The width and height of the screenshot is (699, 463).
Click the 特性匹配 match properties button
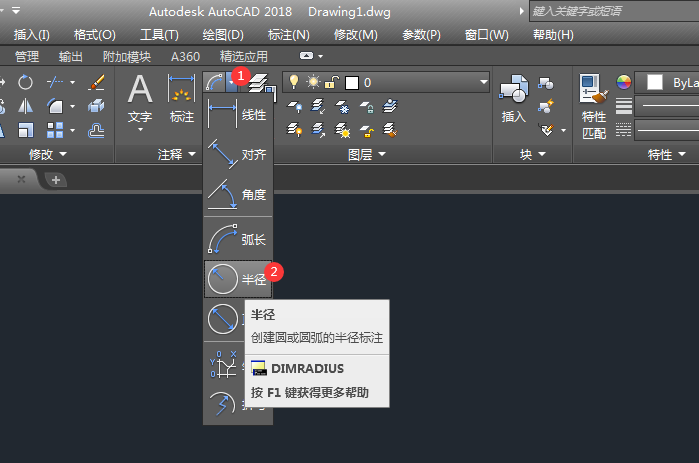(594, 107)
